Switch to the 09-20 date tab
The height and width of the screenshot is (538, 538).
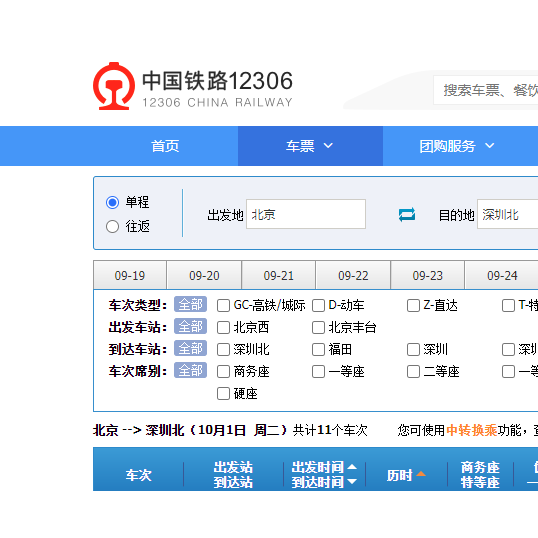point(204,275)
